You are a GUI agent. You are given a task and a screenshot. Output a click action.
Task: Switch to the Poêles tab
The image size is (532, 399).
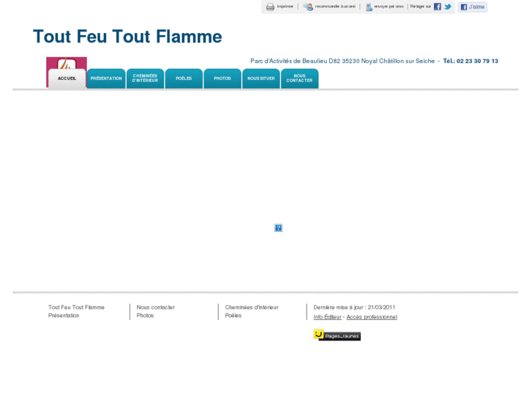[x=184, y=78]
